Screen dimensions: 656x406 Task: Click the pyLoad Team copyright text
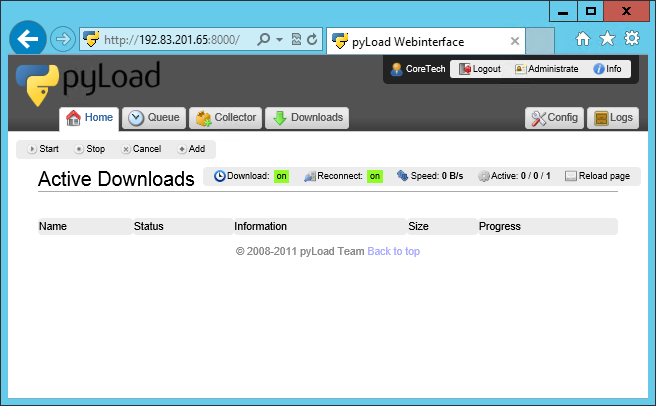point(300,251)
